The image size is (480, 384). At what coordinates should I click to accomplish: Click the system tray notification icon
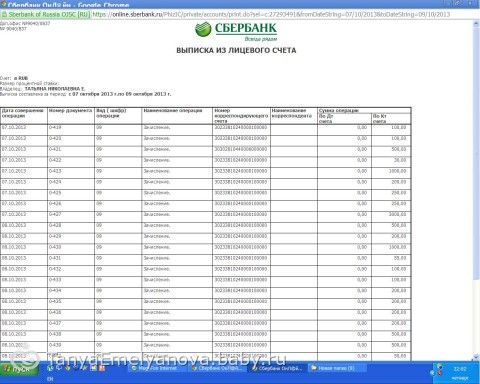(439, 369)
